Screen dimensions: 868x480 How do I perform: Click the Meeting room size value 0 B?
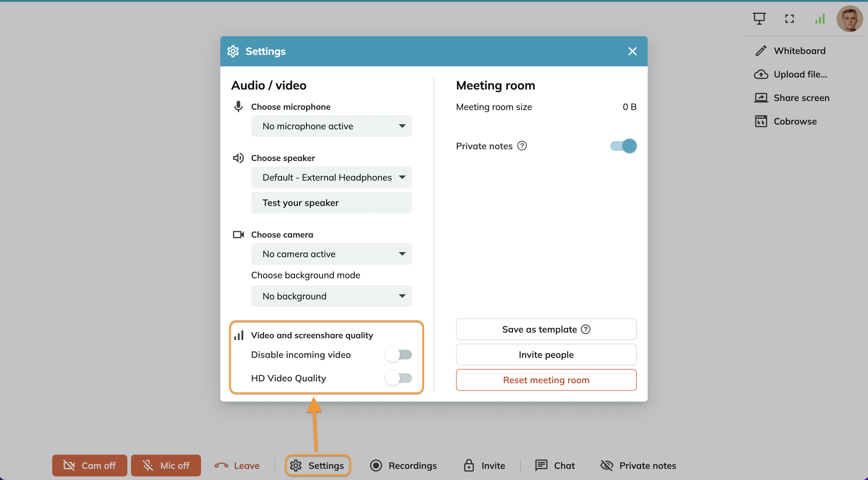coord(629,107)
